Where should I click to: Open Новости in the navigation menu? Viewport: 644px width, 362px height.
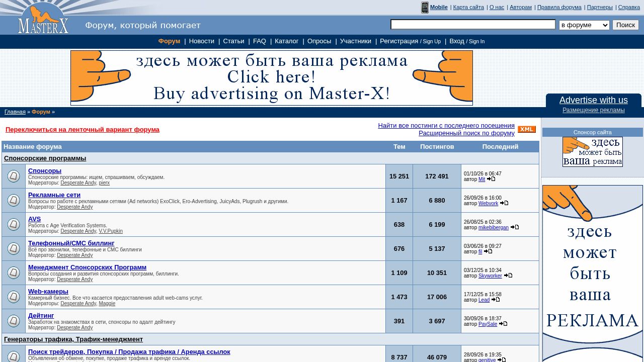(202, 41)
